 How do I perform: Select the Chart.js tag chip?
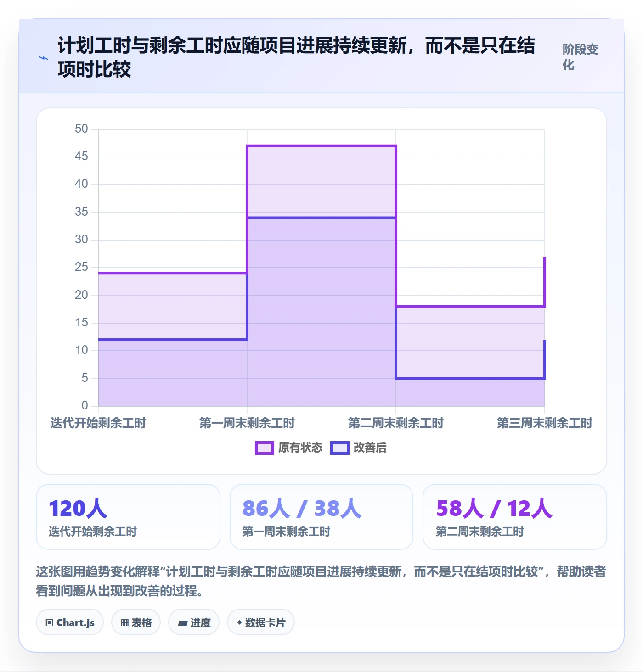point(70,622)
